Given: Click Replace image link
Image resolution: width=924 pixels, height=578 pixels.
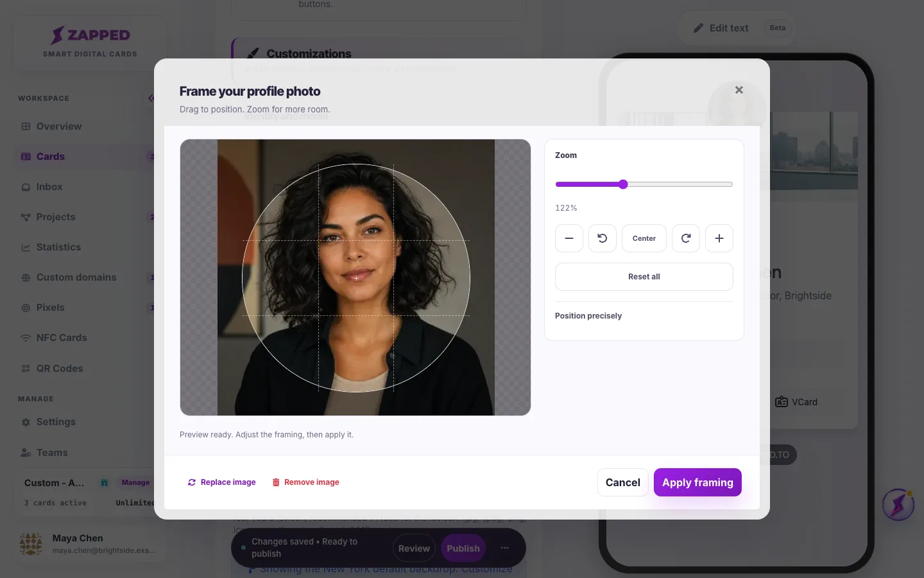Looking at the screenshot, I should point(221,482).
